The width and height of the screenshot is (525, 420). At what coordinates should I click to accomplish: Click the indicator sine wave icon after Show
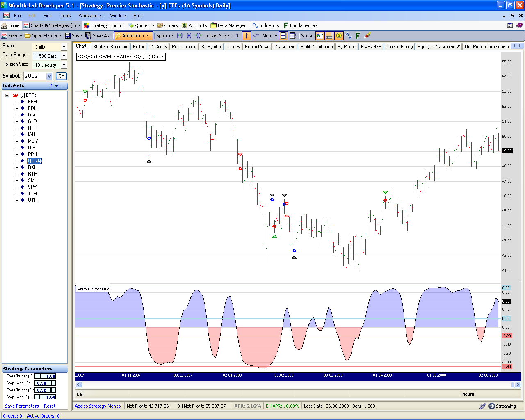pos(348,36)
